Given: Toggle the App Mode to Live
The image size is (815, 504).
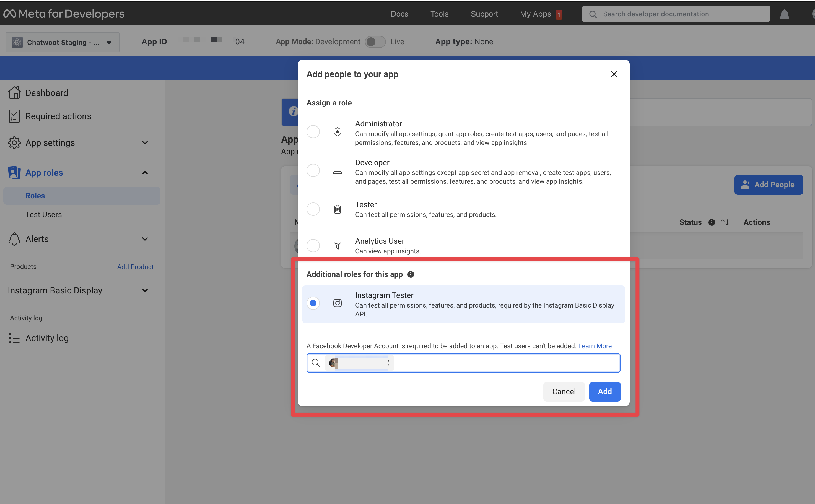Looking at the screenshot, I should [375, 41].
